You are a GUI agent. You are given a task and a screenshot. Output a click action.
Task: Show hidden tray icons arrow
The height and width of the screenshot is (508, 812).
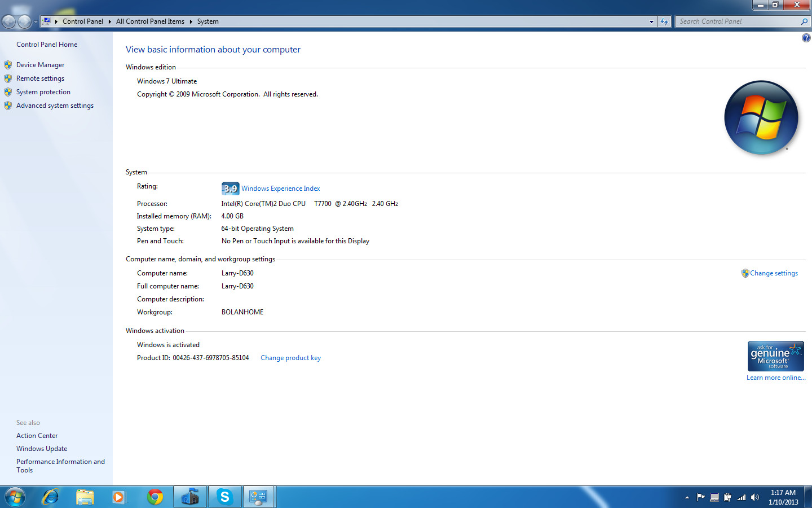687,497
